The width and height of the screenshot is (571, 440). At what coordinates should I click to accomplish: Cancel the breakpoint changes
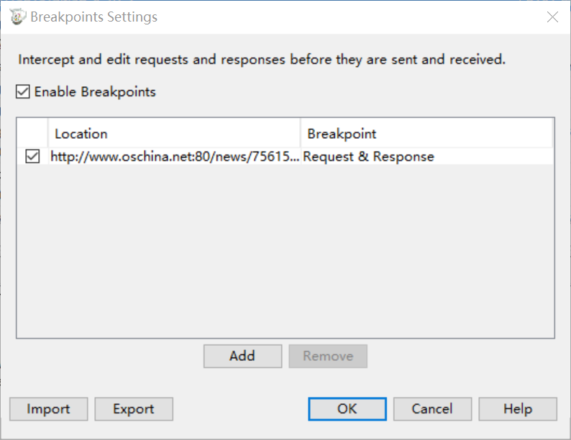point(432,409)
